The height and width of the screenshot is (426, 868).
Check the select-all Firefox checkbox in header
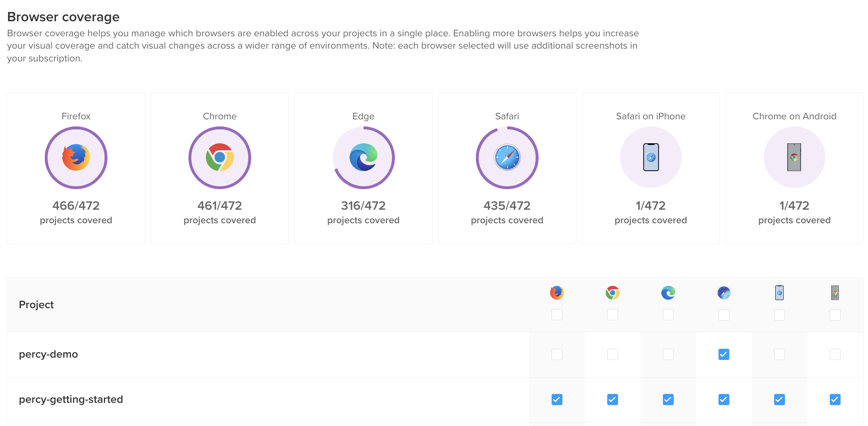(x=556, y=315)
